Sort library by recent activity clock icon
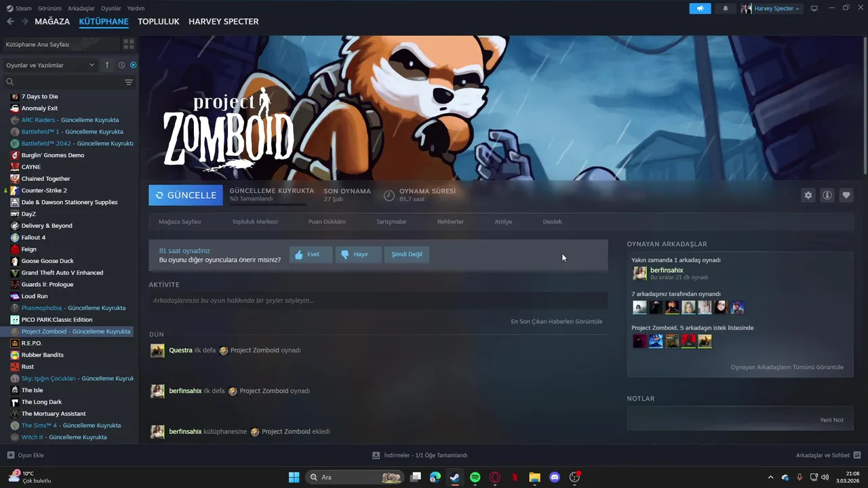The height and width of the screenshot is (488, 868). point(122,65)
